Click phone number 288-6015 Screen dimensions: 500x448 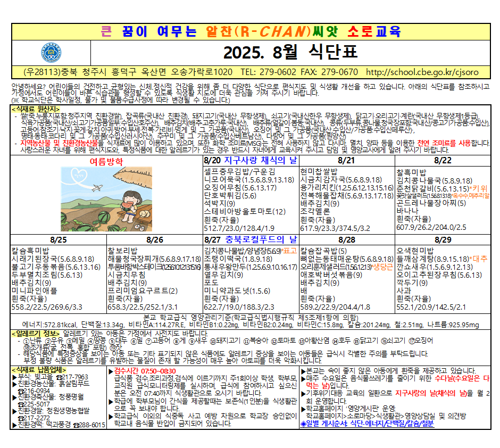(x=92, y=425)
